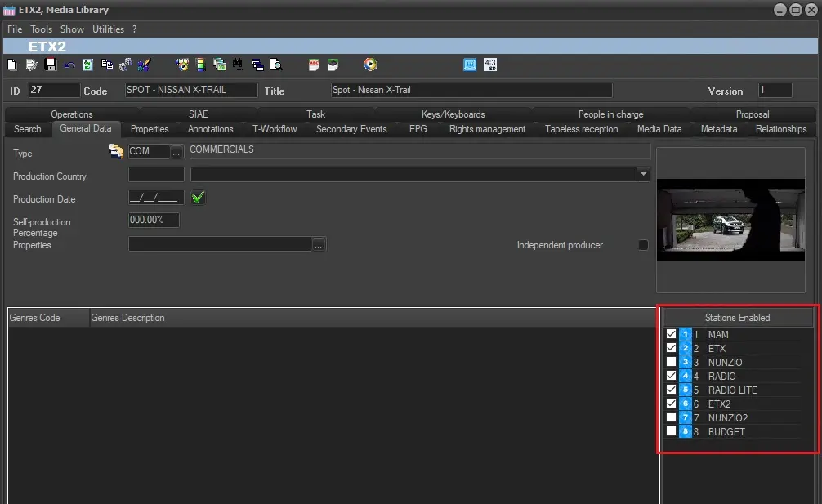Click the 4:3 SD aspect ratio icon

click(490, 65)
